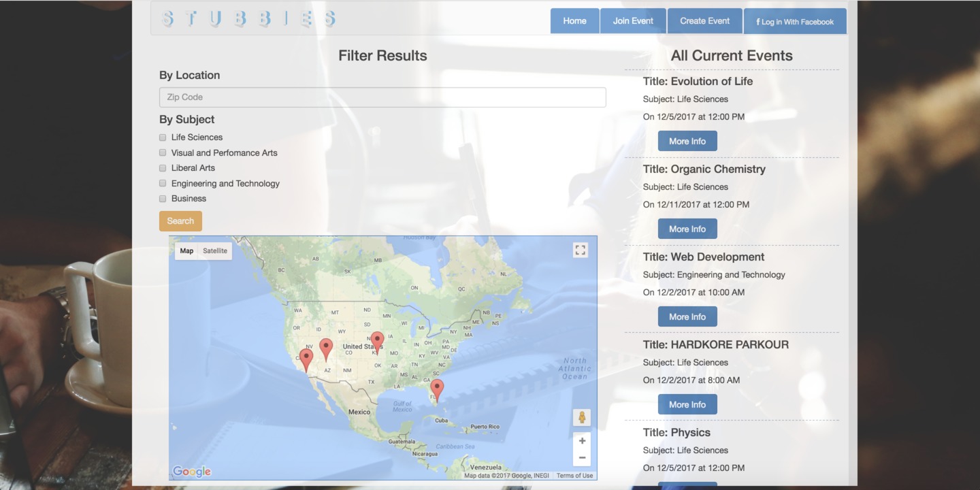980x490 pixels.
Task: Click the orange Search button
Action: pos(180,221)
